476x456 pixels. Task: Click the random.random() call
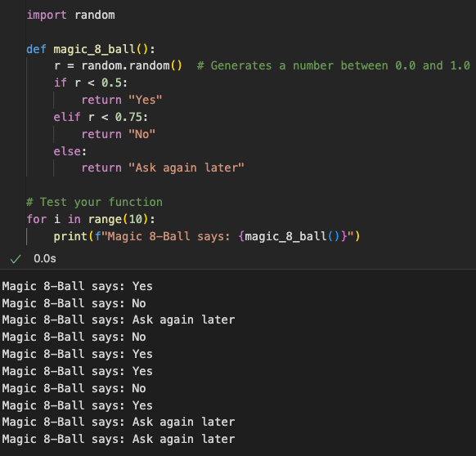(132, 65)
